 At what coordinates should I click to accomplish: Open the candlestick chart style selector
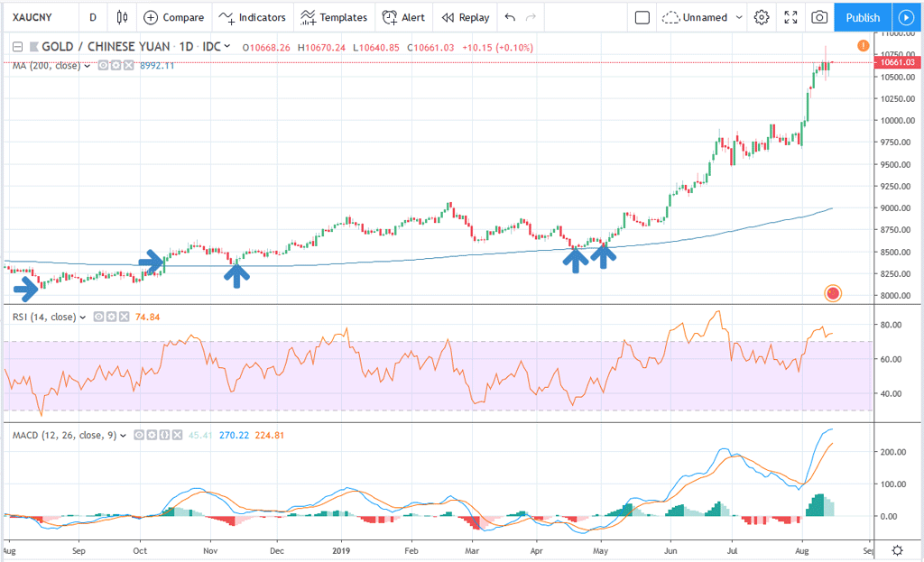(x=121, y=17)
